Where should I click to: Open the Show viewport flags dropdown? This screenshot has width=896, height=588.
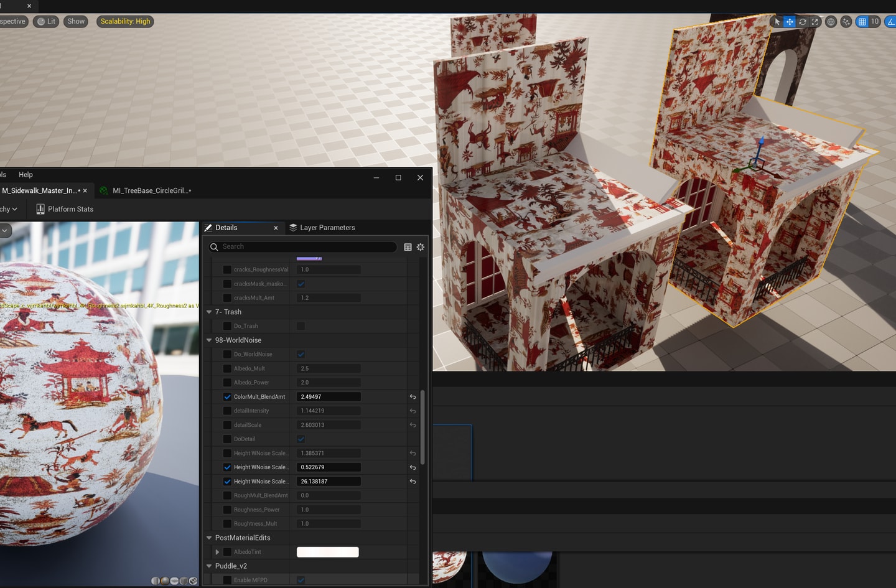(76, 21)
